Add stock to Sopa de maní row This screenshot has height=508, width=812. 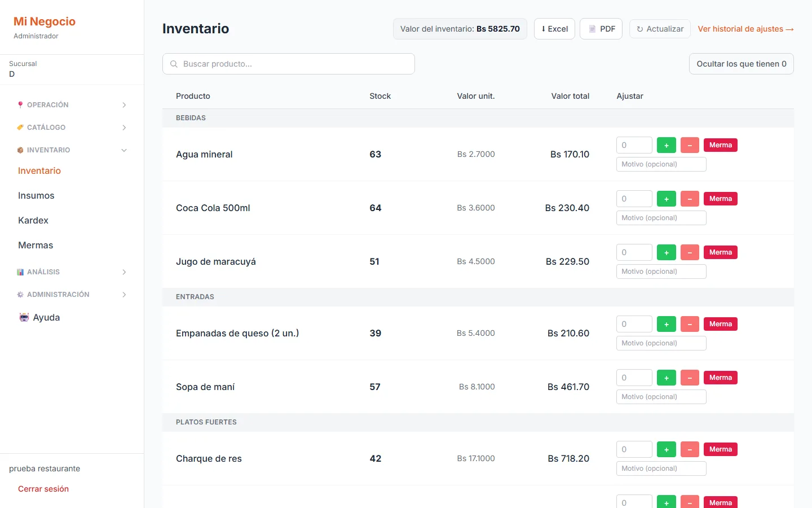tap(667, 378)
